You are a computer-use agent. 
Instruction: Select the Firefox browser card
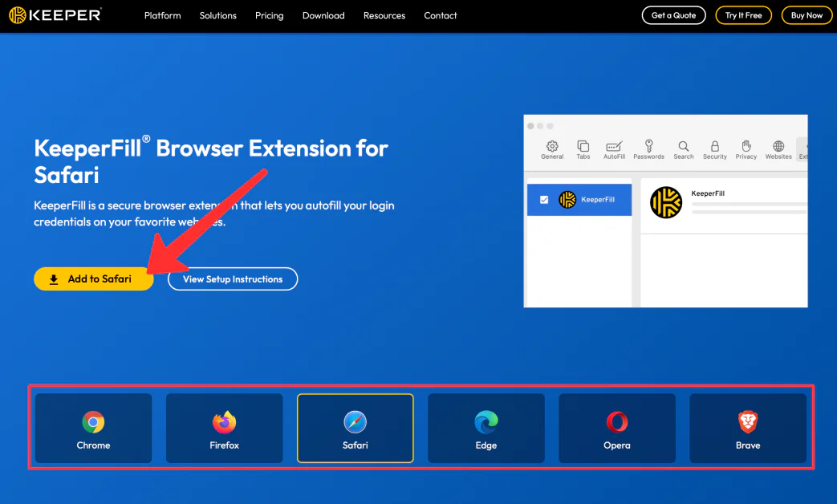pos(224,429)
